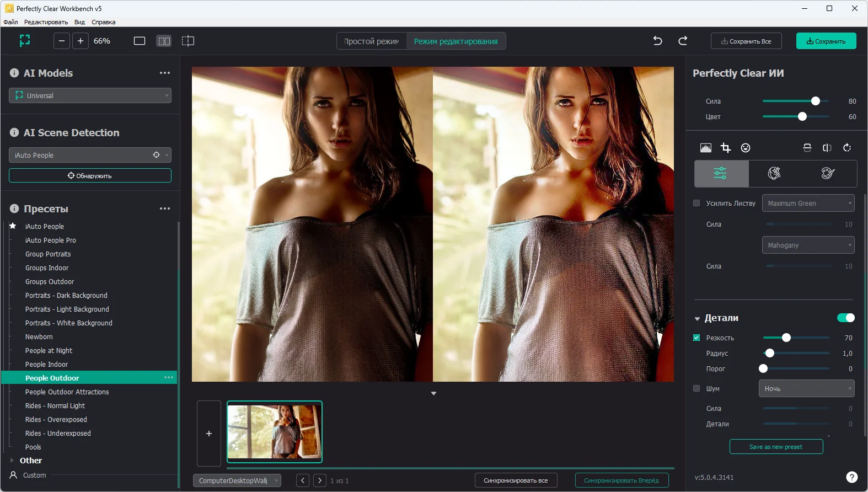Click Save as new preset button
Image resolution: width=868 pixels, height=492 pixels.
[x=776, y=447]
